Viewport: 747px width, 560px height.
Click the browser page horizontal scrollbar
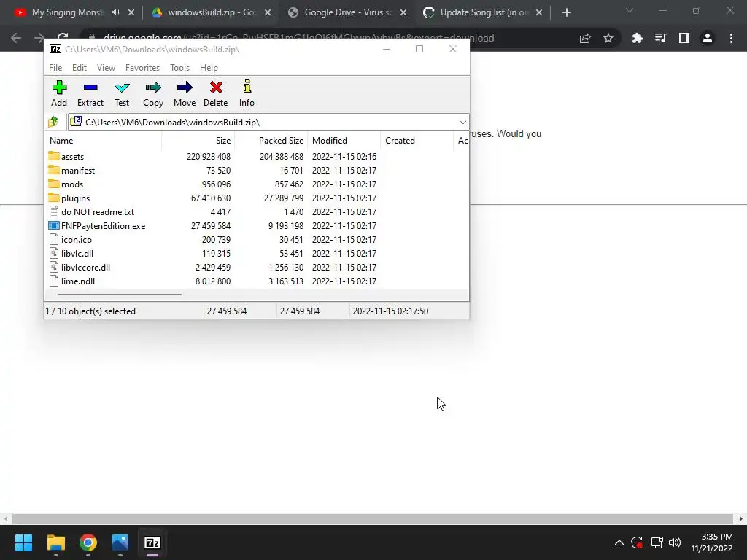(373, 518)
